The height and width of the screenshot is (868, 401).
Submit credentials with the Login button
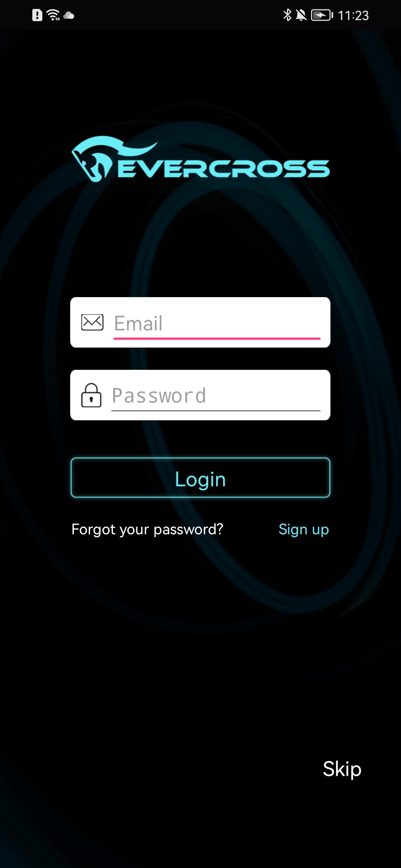pyautogui.click(x=200, y=478)
